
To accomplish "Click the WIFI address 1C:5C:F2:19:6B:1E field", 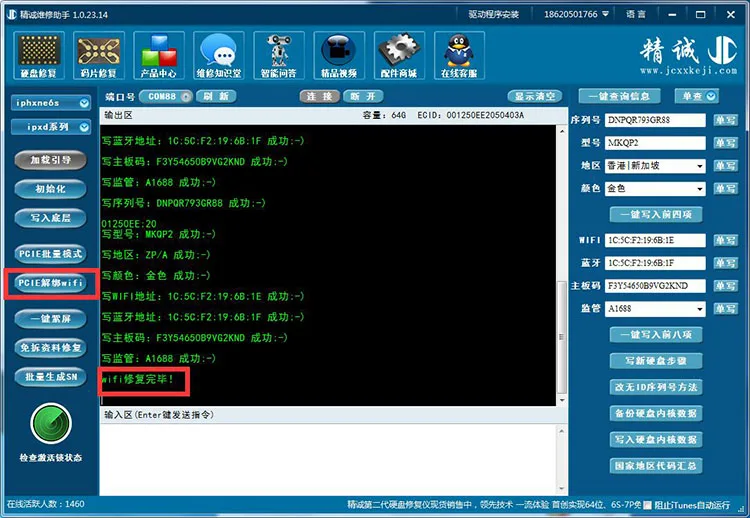I will coord(655,240).
